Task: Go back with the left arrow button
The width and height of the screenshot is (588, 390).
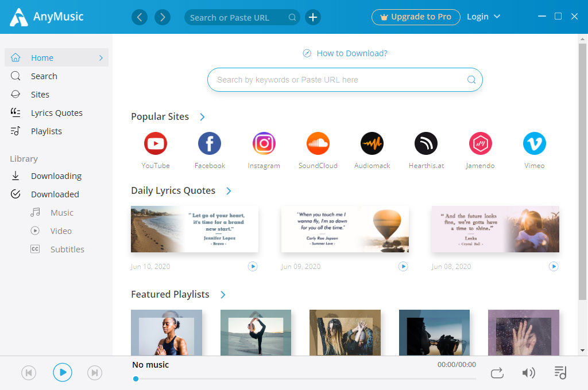Action: (x=140, y=17)
